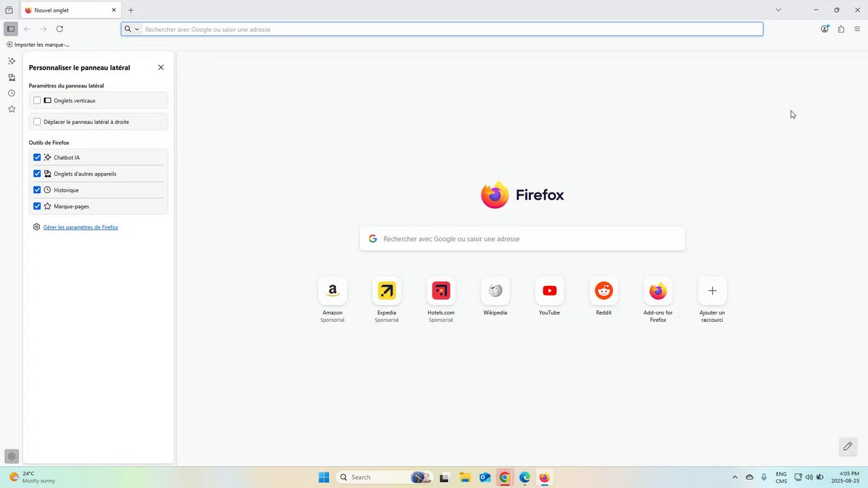
Task: Open Firefox View icon at top left
Action: tap(9, 10)
